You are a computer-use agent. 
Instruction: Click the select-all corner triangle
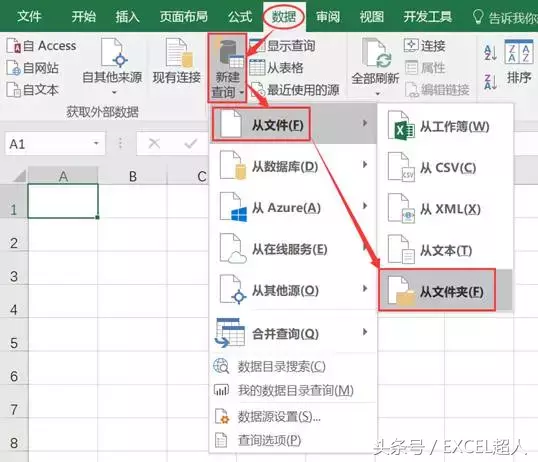tap(19, 176)
